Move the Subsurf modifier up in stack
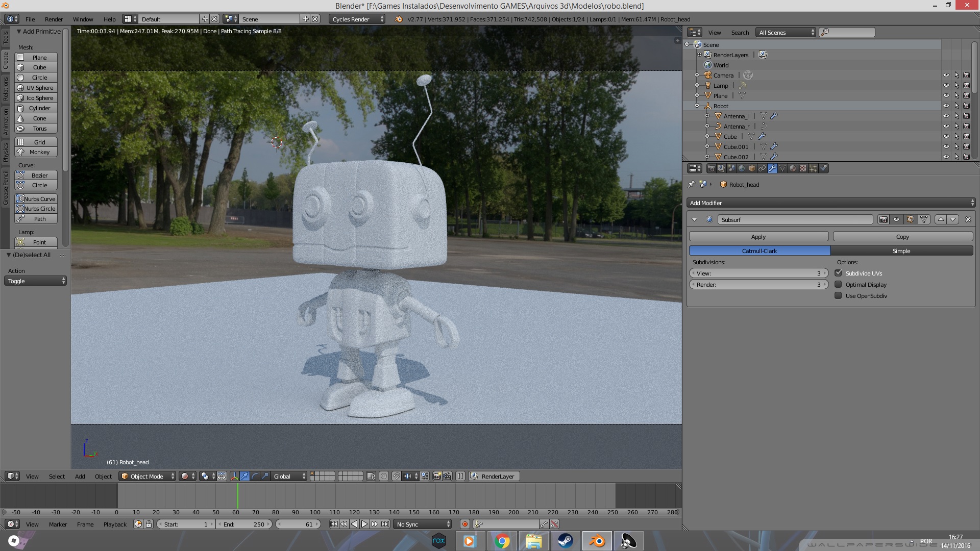This screenshot has height=551, width=980. pos(941,219)
